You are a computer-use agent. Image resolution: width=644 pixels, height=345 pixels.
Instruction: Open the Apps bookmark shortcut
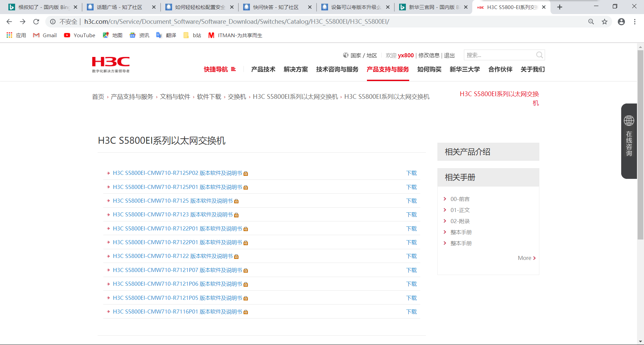16,35
